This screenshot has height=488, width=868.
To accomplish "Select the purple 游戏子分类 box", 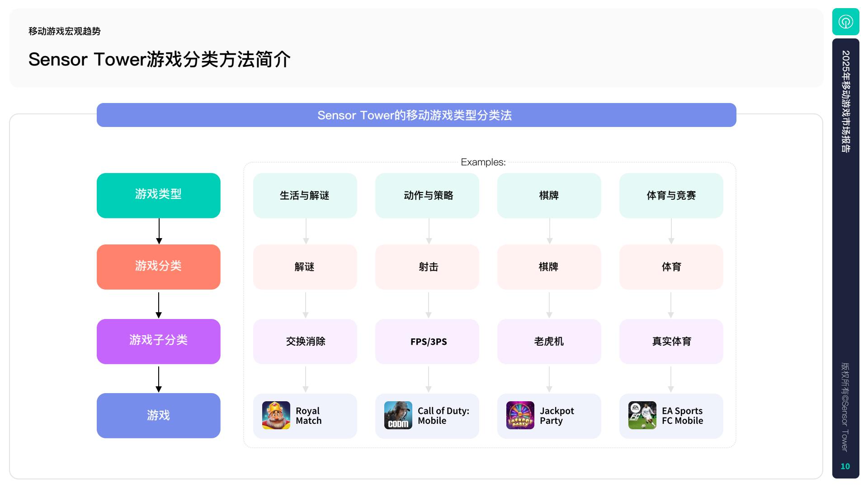I will click(158, 341).
